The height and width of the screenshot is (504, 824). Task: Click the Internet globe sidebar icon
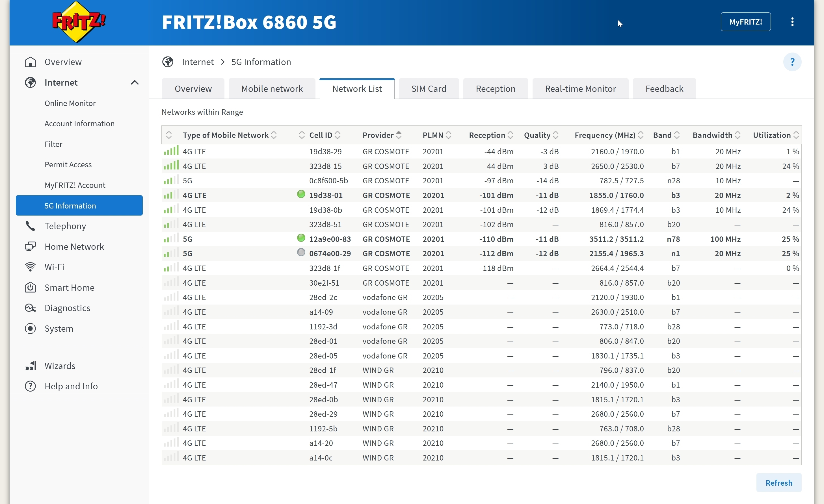tap(31, 82)
